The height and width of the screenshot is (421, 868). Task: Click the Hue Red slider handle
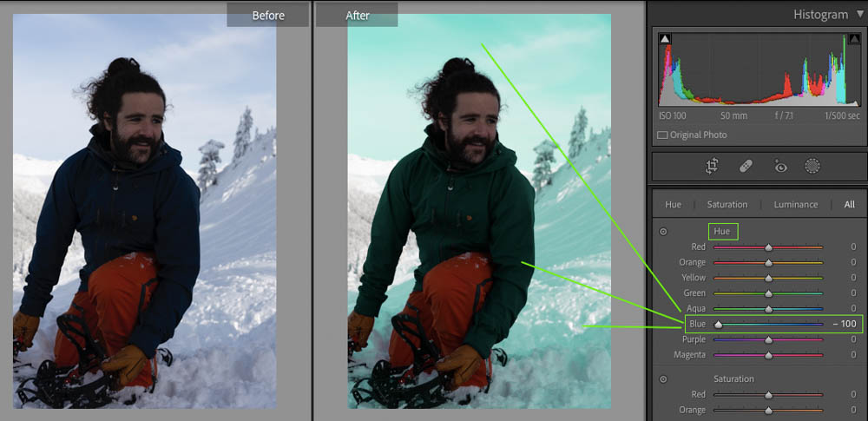click(768, 247)
